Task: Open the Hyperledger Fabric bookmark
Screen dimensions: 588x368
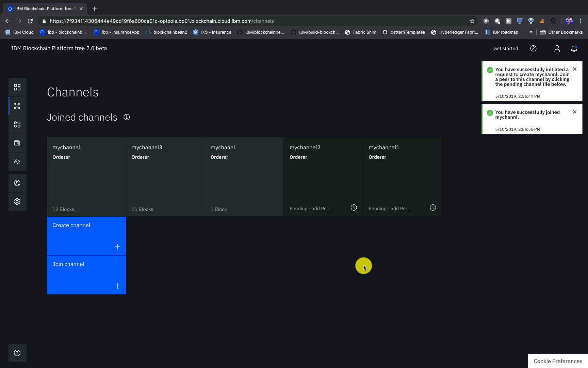Action: pyautogui.click(x=455, y=32)
